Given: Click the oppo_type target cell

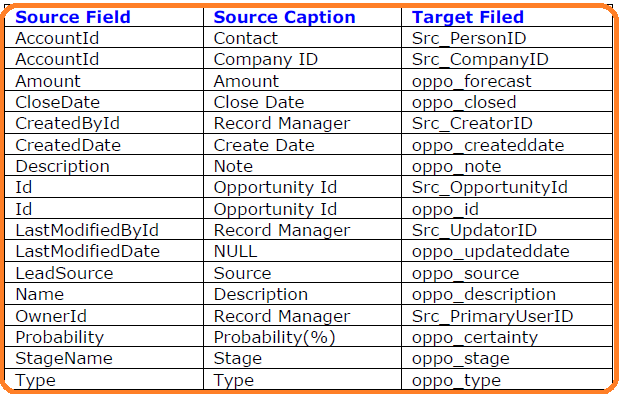Looking at the screenshot, I should coord(507,380).
